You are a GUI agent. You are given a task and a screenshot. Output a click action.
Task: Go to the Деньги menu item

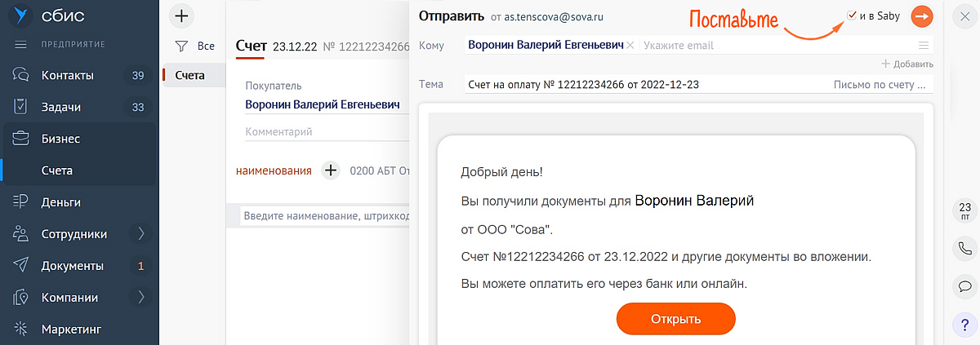61,202
